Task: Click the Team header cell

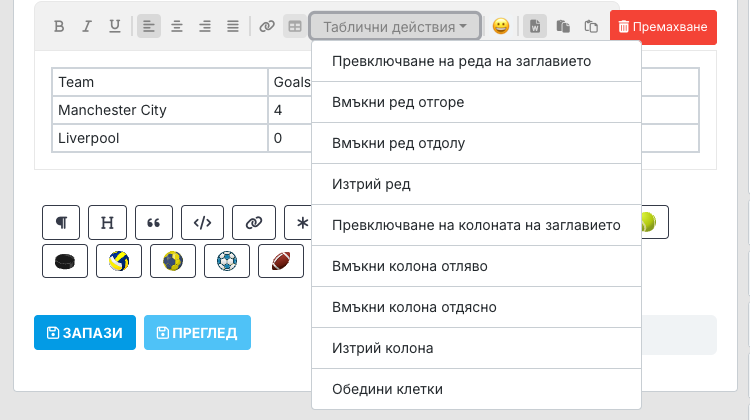Action: (160, 82)
